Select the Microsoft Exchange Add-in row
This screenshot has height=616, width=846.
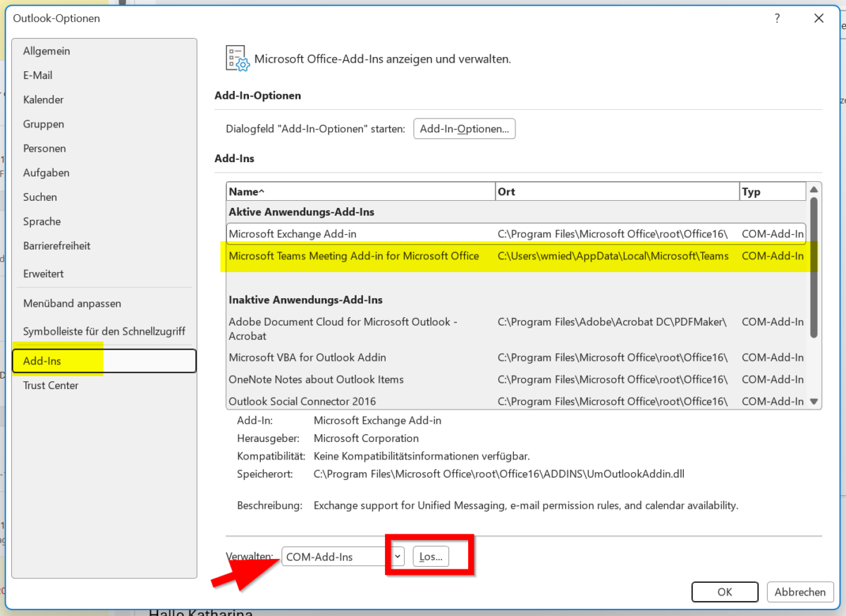tap(516, 234)
